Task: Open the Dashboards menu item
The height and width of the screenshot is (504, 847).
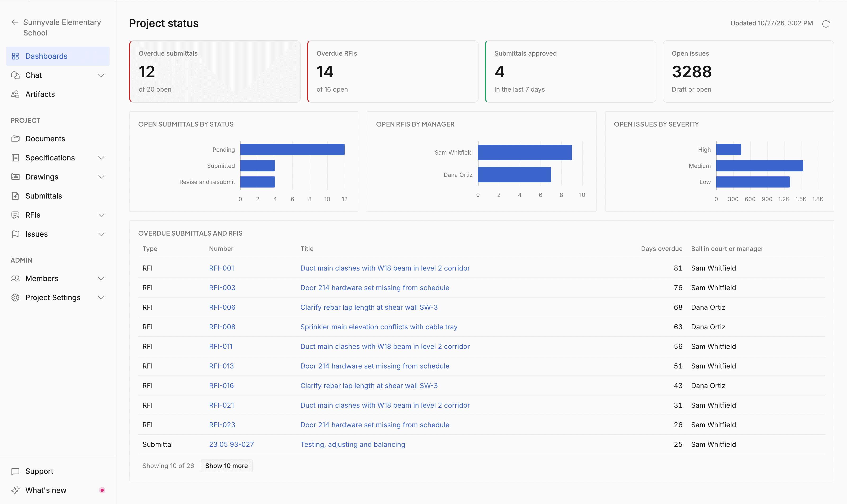Action: [58, 56]
